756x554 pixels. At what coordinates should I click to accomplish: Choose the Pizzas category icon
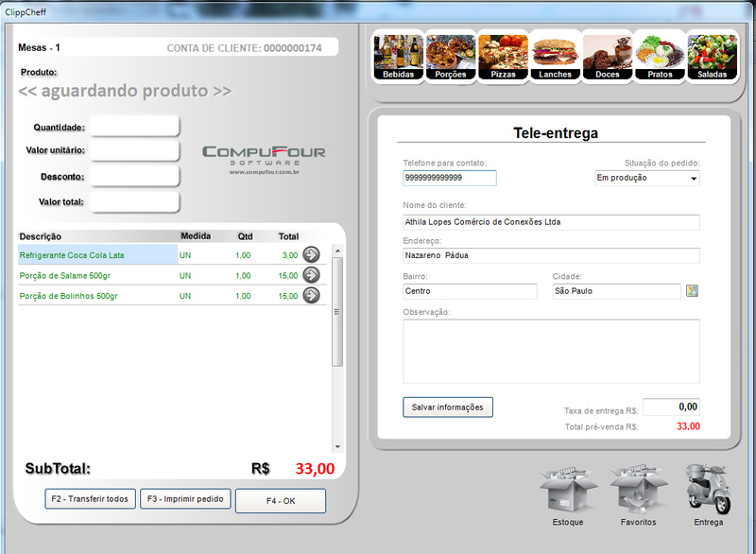502,57
